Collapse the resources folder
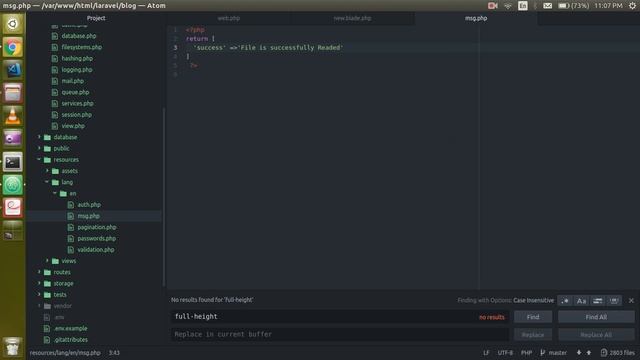The width and height of the screenshot is (640, 360). [x=39, y=160]
